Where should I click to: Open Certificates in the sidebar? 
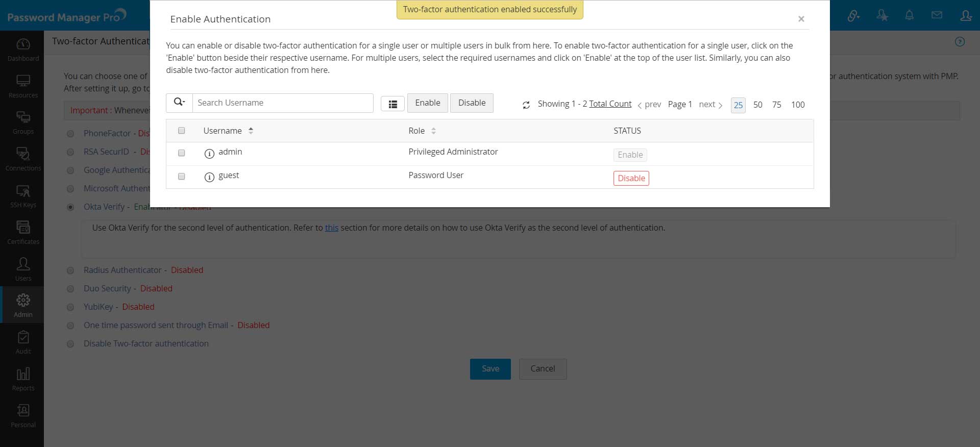point(23,233)
